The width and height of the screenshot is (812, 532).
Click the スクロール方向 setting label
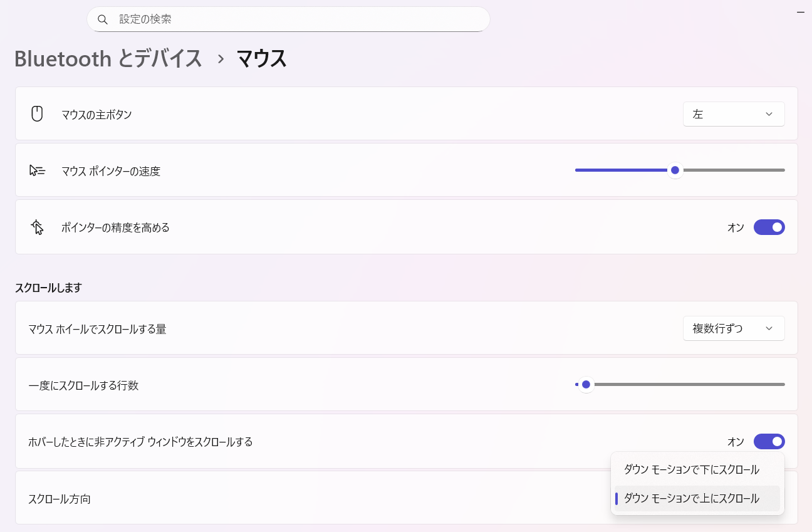click(60, 499)
